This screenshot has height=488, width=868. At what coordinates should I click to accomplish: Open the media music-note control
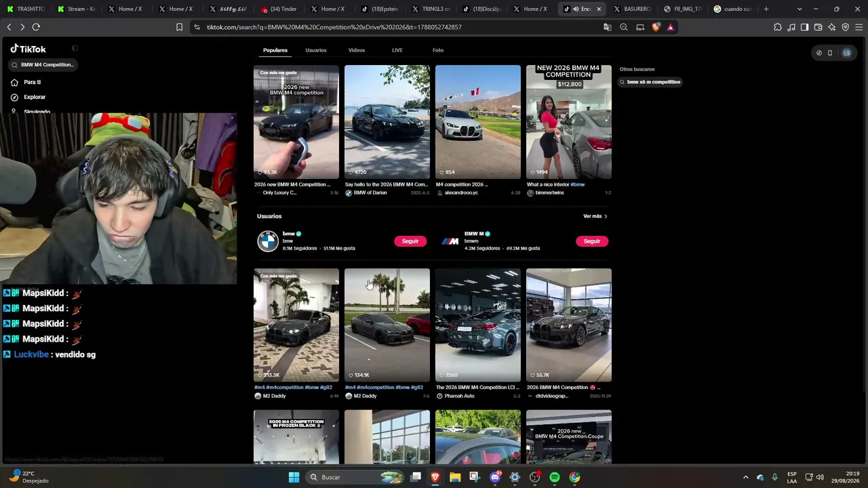point(791,27)
